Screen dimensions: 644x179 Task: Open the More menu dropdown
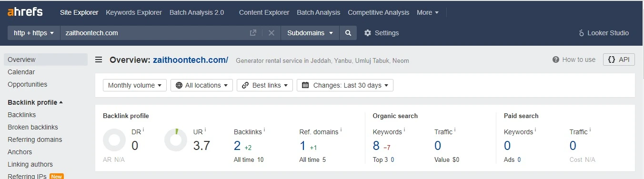[428, 12]
